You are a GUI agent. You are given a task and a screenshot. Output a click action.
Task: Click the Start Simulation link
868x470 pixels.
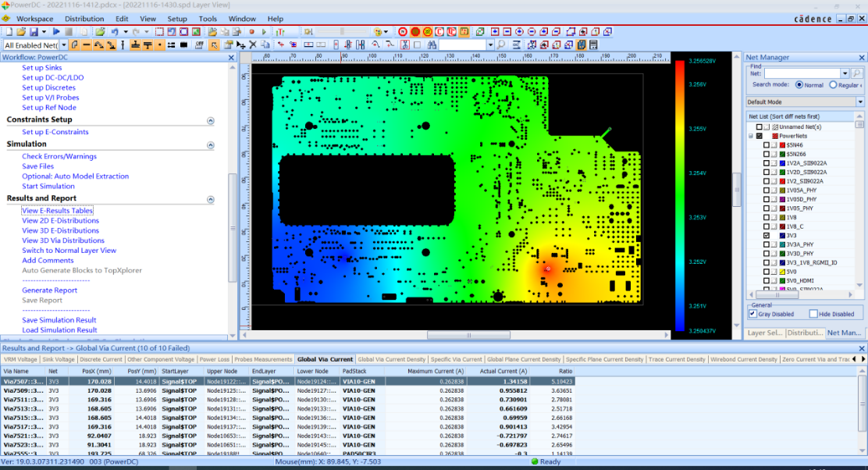(48, 186)
